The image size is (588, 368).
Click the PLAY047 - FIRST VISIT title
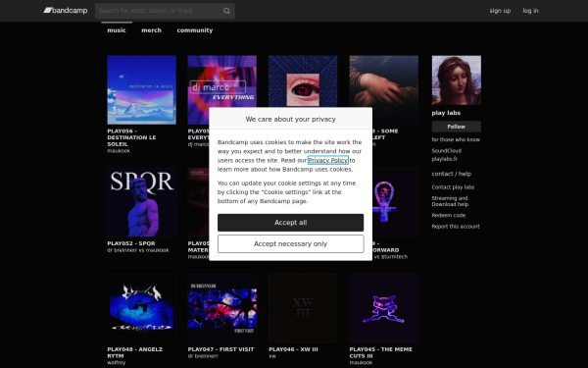[220, 349]
